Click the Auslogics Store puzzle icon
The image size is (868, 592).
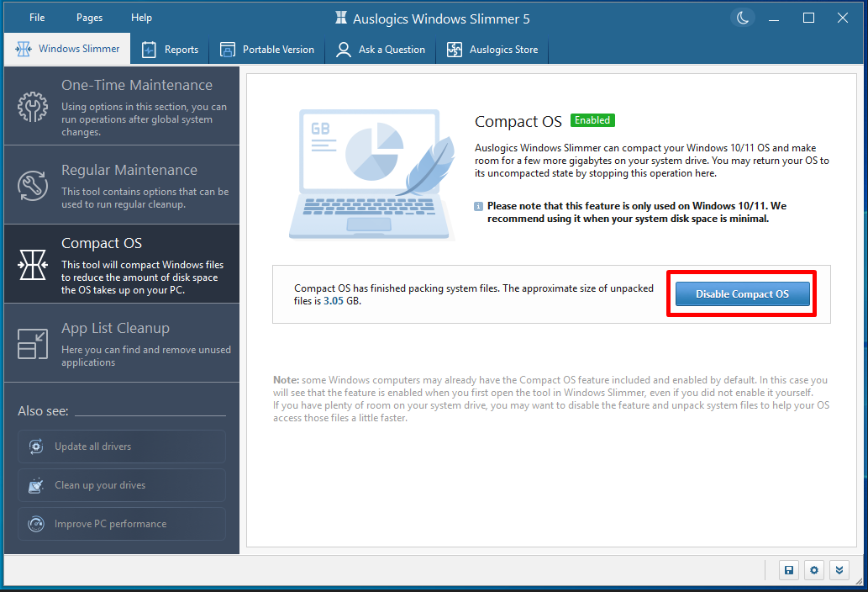[x=455, y=50]
